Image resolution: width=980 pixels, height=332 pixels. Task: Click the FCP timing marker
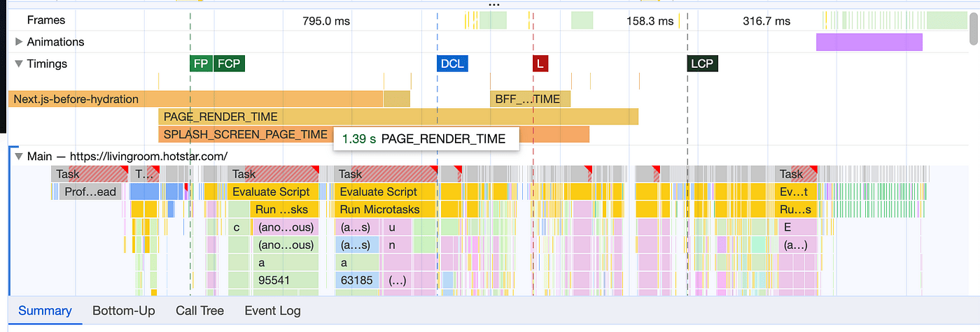(229, 64)
